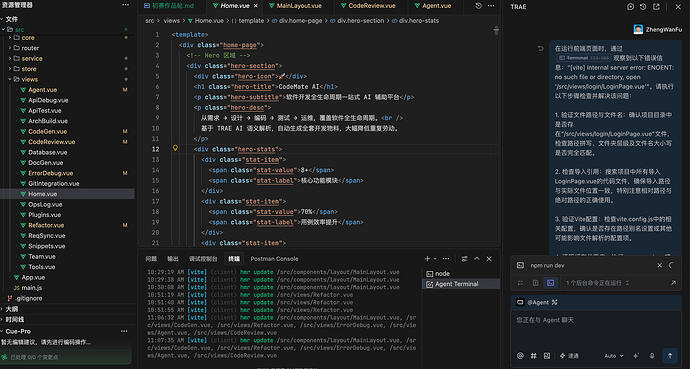
Task: Open the Auto model dropdown
Action: (x=613, y=355)
